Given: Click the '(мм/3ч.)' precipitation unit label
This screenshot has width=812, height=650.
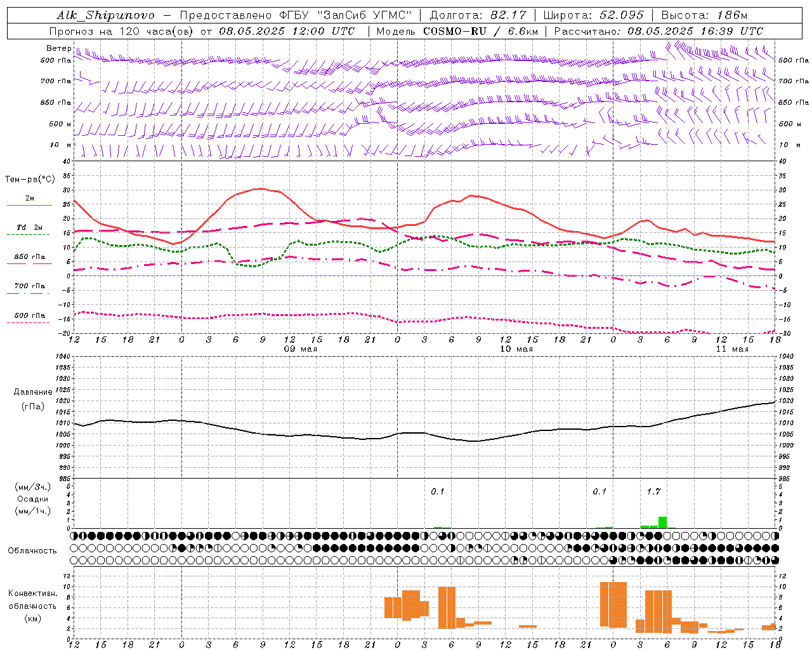Looking at the screenshot, I should pos(33,487).
